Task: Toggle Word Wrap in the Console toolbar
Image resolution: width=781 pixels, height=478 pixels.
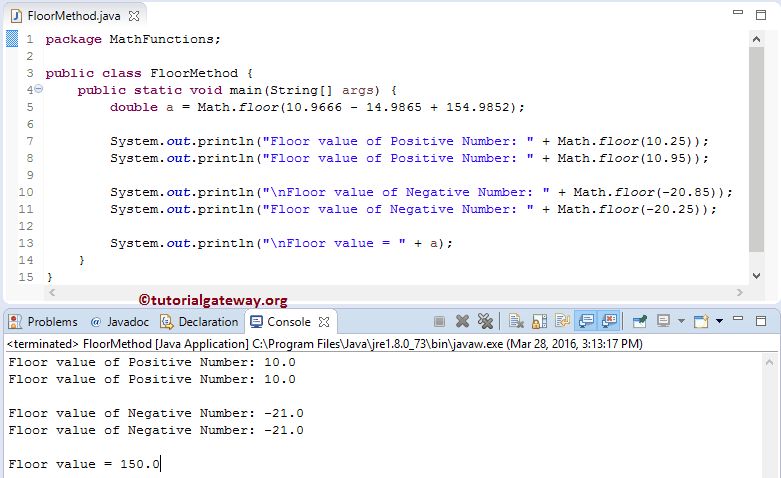Action: click(x=563, y=322)
